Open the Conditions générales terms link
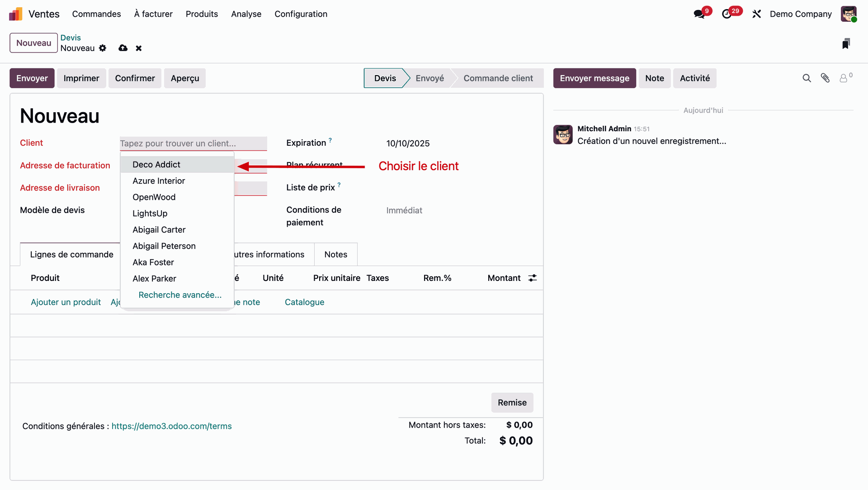Screen dimensions: 868x490 (171, 426)
